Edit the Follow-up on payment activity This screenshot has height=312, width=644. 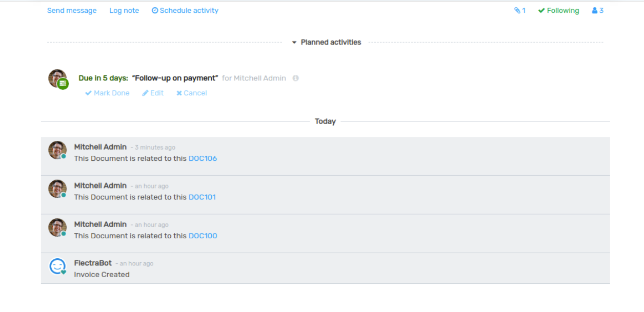(153, 93)
